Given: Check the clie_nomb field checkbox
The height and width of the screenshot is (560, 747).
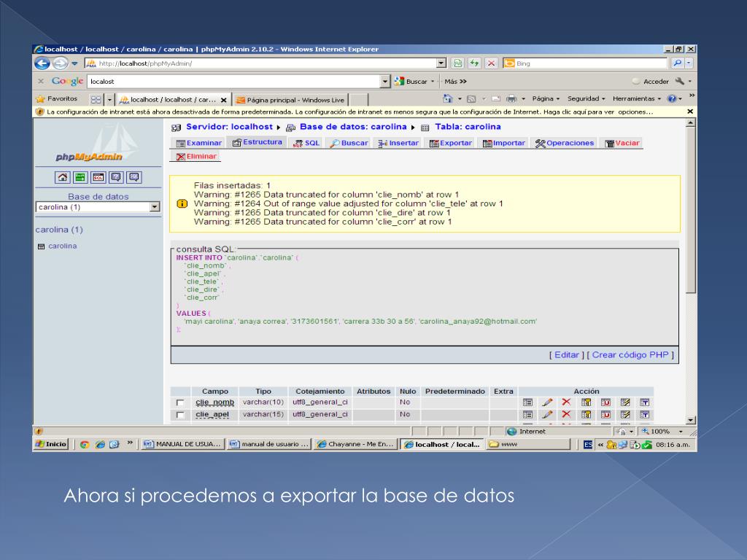Looking at the screenshot, I should point(180,402).
